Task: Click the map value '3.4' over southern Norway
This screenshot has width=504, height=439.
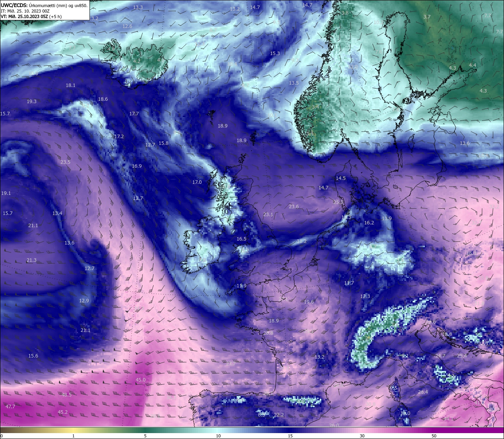Action: click(x=315, y=107)
